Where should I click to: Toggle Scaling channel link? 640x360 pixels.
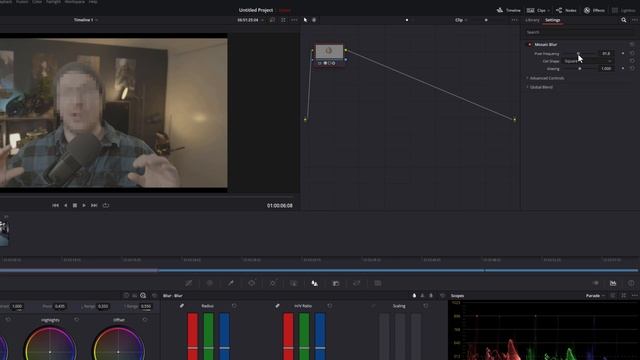[x=373, y=306]
